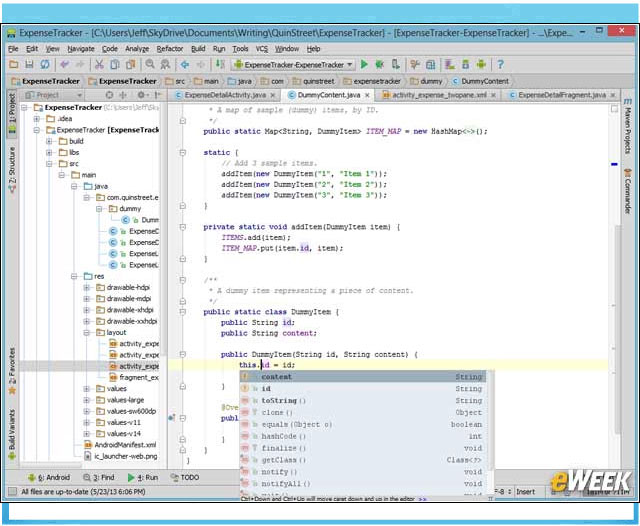Click the Synchronize toolbar icon

pos(45,64)
